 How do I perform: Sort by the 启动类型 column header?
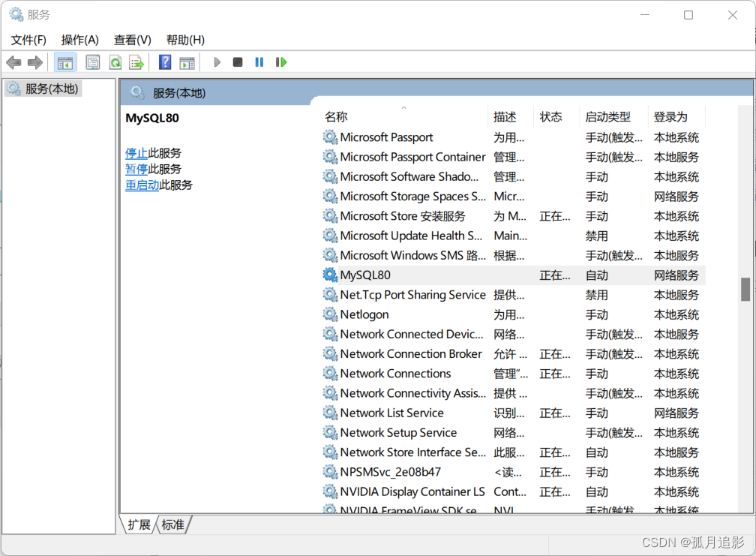point(613,117)
